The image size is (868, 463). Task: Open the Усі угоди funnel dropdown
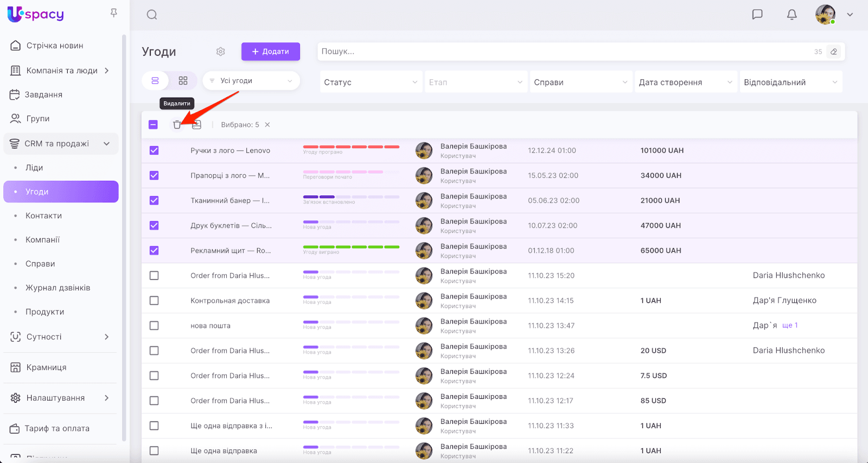coord(251,81)
